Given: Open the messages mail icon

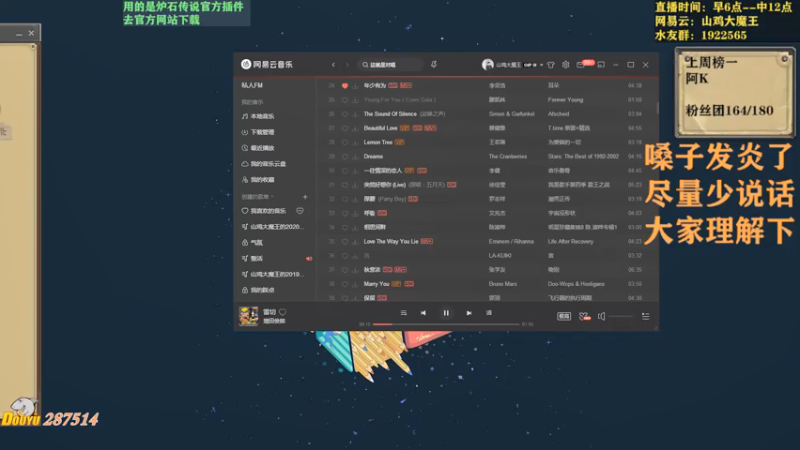Looking at the screenshot, I should coord(581,65).
